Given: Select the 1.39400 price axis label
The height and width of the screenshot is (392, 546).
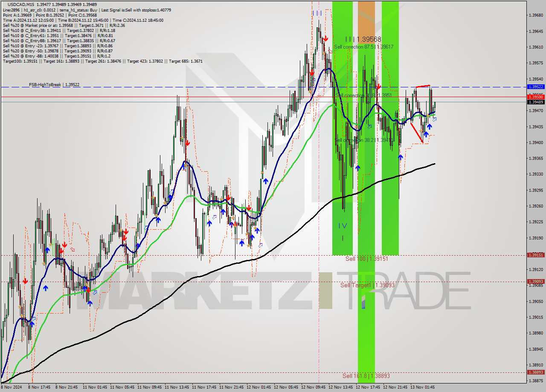Looking at the screenshot, I should (536, 143).
